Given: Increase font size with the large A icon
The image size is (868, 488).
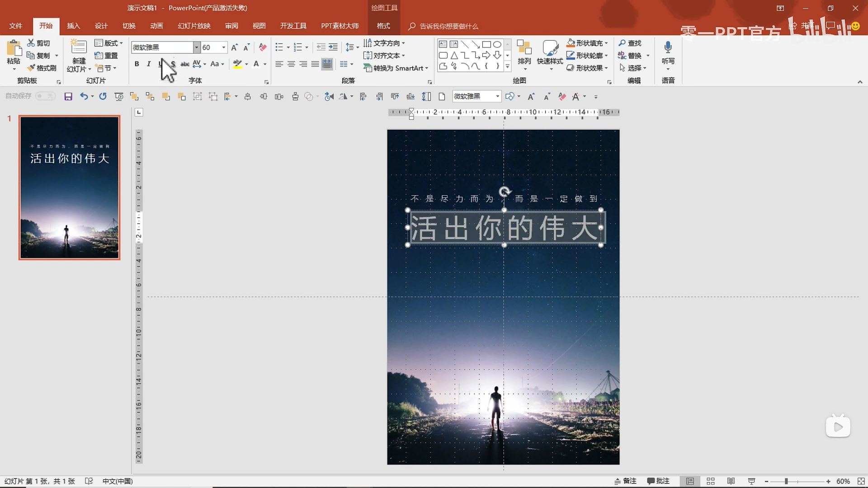Looking at the screenshot, I should [234, 47].
